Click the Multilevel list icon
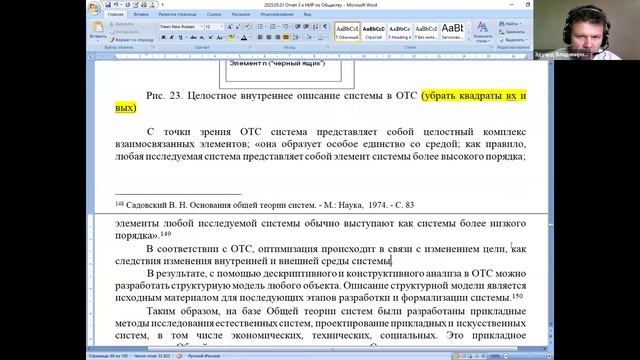 pyautogui.click(x=285, y=27)
